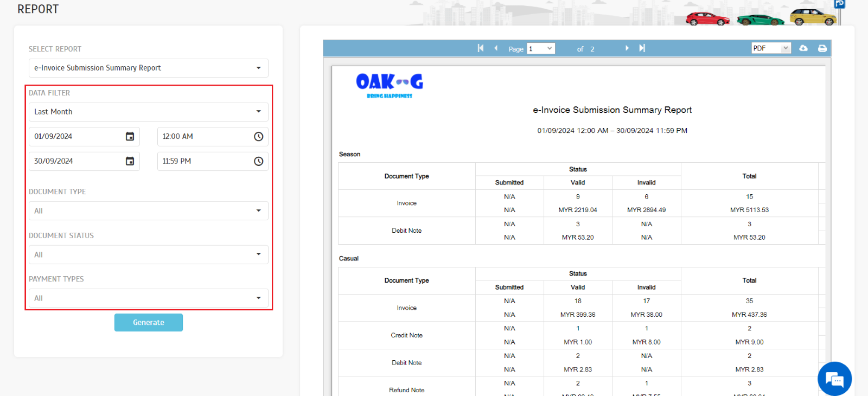
Task: Open the start date calendar picker
Action: 130,136
